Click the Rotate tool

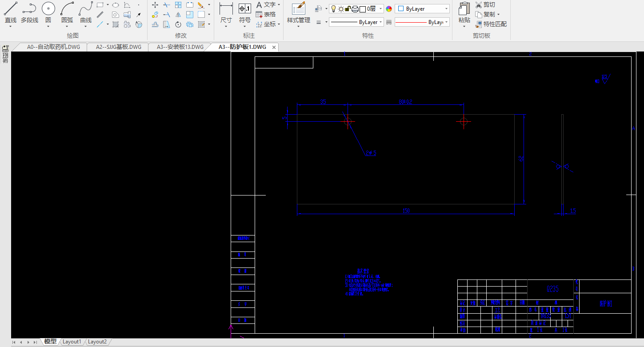pos(178,24)
